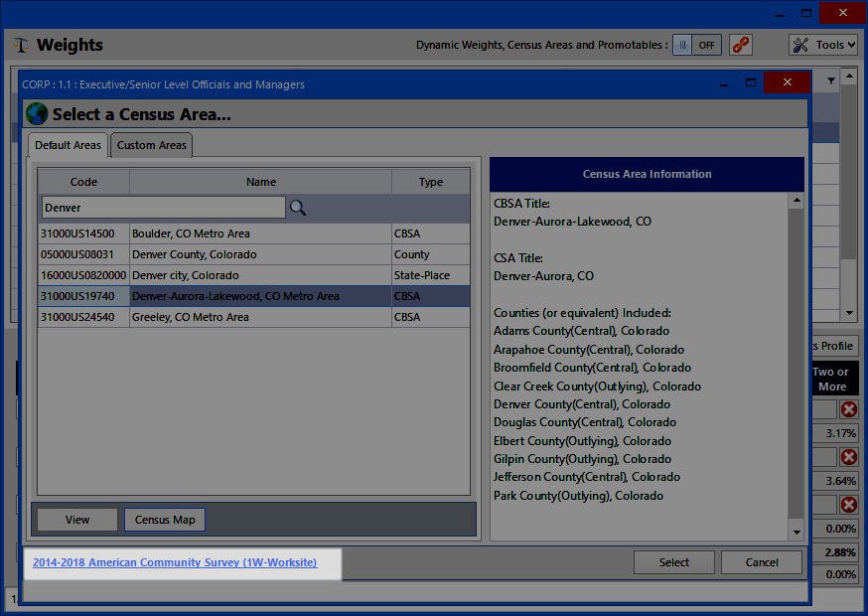This screenshot has width=868, height=616.
Task: Click the View button
Action: click(76, 520)
